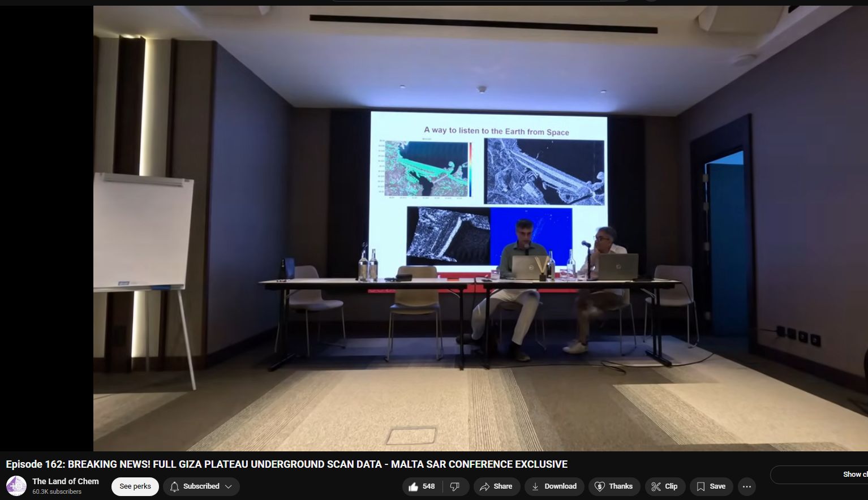Open the more actions ellipsis menu
The width and height of the screenshot is (868, 500).
[x=747, y=486]
